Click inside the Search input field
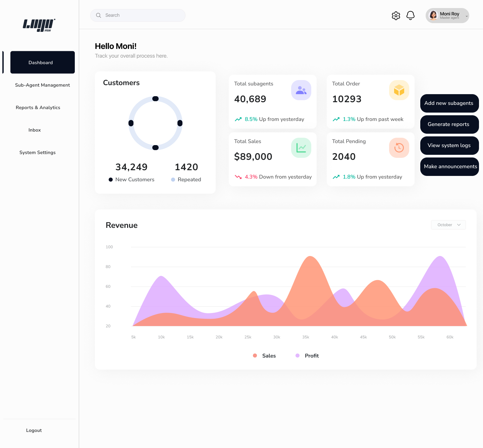This screenshot has height=448, width=483. [138, 15]
